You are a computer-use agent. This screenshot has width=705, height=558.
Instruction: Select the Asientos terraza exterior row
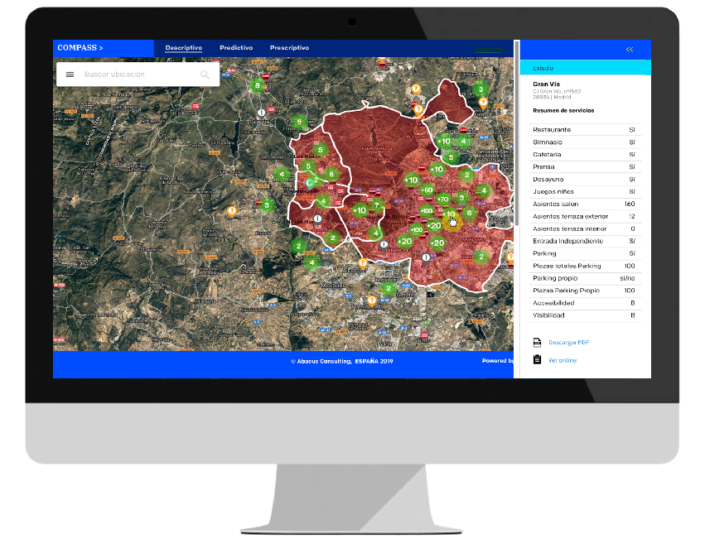tap(585, 216)
